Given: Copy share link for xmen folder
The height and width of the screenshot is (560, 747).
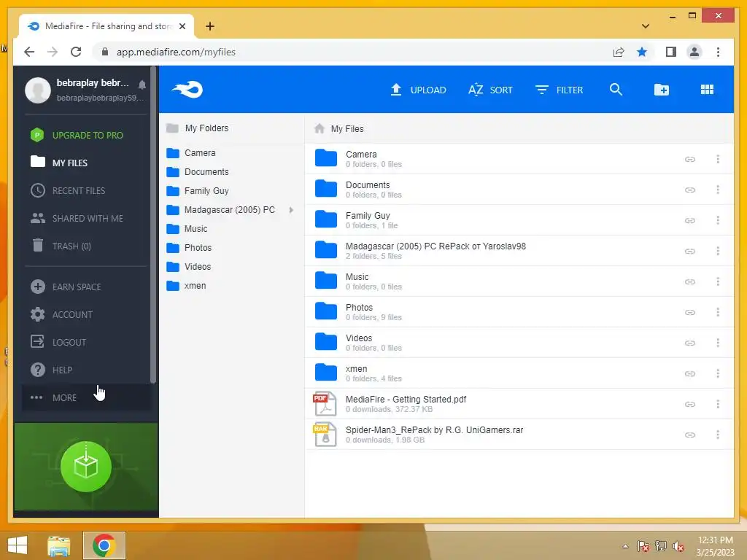Looking at the screenshot, I should (x=690, y=374).
